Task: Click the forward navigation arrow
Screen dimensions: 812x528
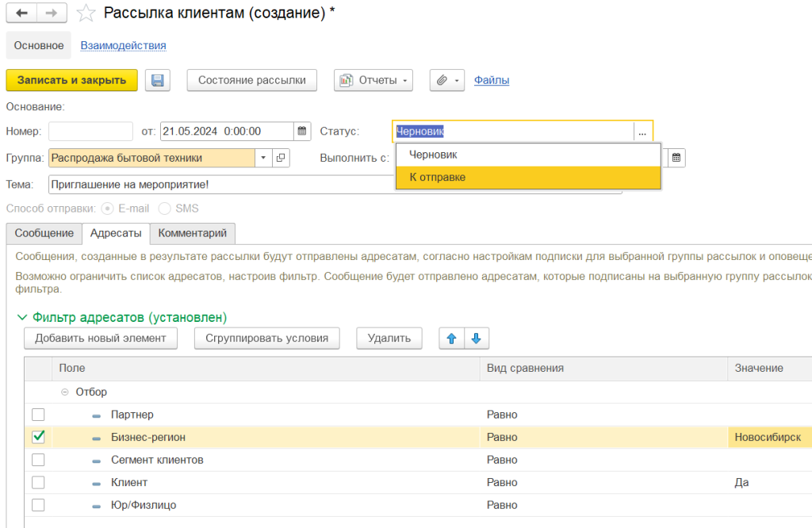Action: [x=52, y=13]
